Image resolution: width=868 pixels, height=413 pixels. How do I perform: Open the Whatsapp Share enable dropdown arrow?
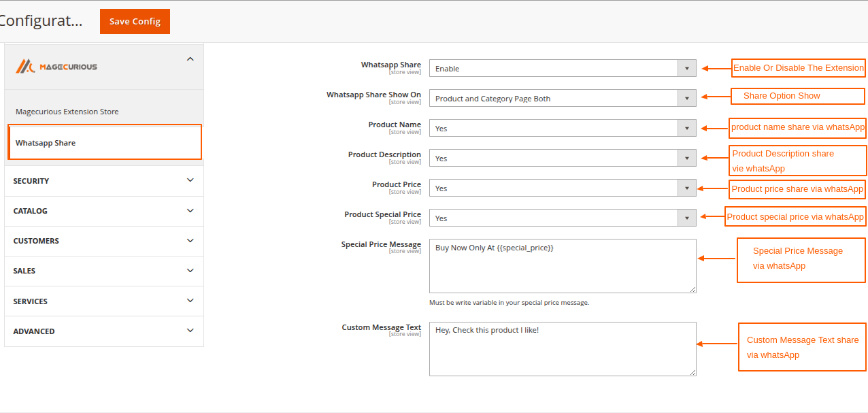point(687,68)
